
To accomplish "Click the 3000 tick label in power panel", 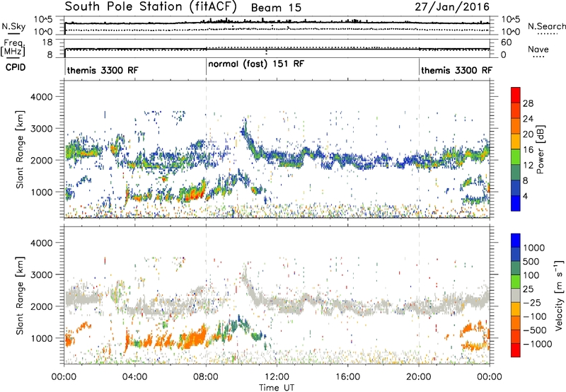I will pyautogui.click(x=41, y=129).
